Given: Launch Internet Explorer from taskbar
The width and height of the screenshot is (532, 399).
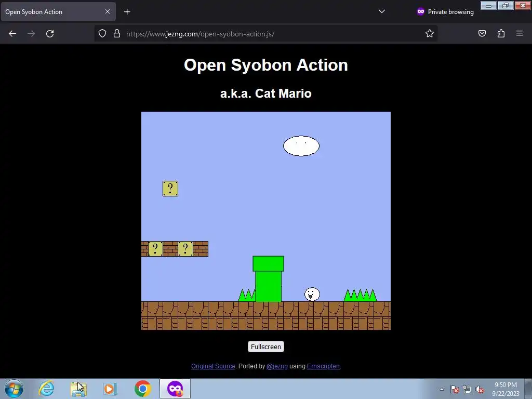Looking at the screenshot, I should [x=46, y=389].
